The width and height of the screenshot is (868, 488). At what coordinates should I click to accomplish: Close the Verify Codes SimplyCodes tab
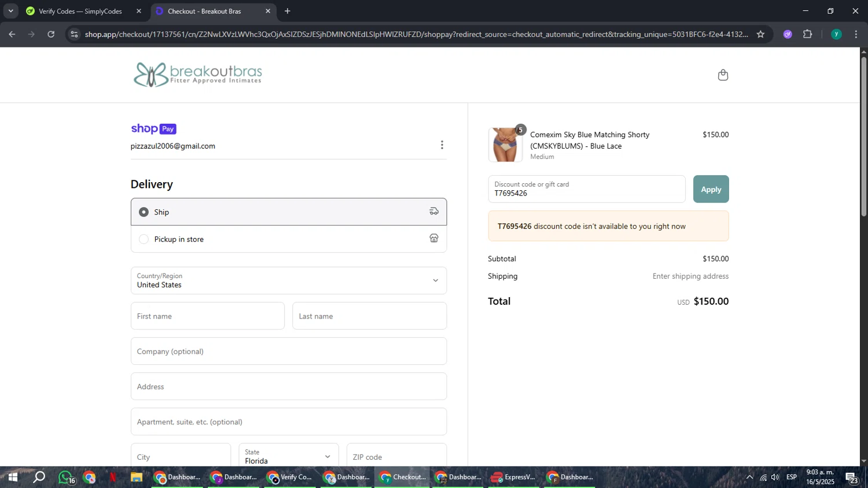139,11
